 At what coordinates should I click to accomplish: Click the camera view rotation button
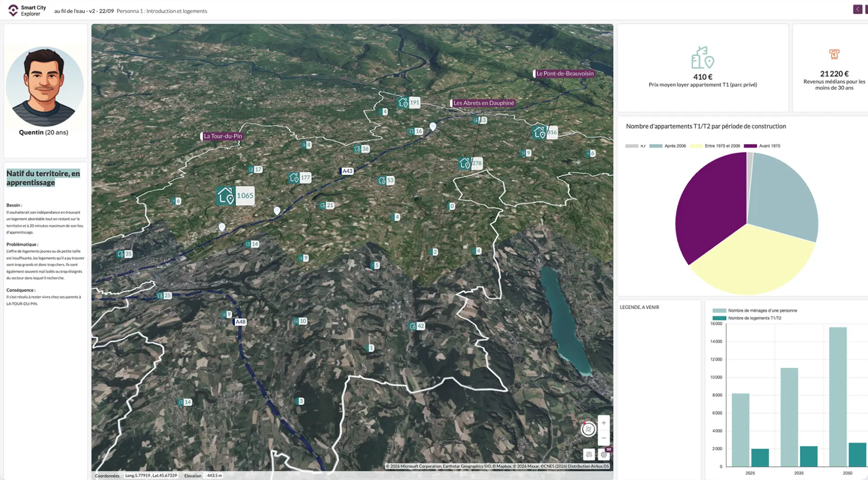coord(589,454)
